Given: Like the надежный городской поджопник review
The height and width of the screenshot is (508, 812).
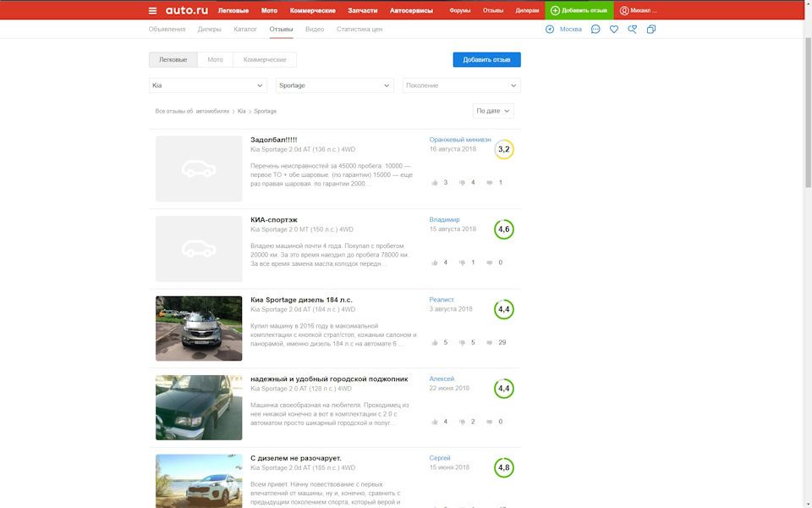Looking at the screenshot, I should [x=435, y=422].
